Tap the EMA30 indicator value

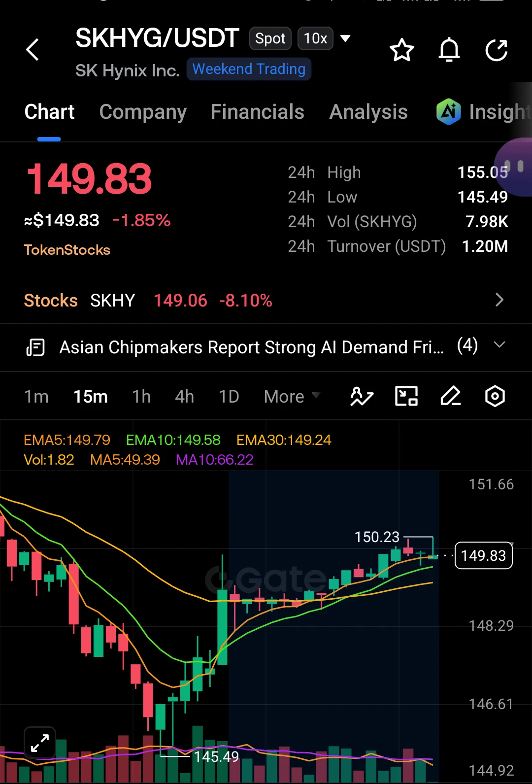pos(284,440)
